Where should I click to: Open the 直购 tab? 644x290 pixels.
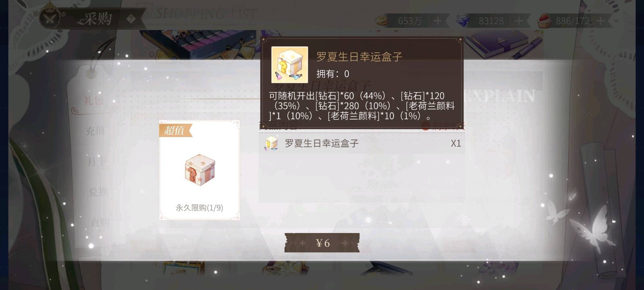(100, 222)
